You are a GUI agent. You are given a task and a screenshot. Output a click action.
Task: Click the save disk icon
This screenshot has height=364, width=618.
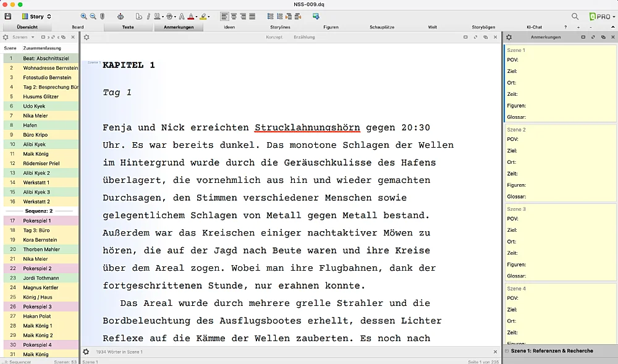click(8, 16)
